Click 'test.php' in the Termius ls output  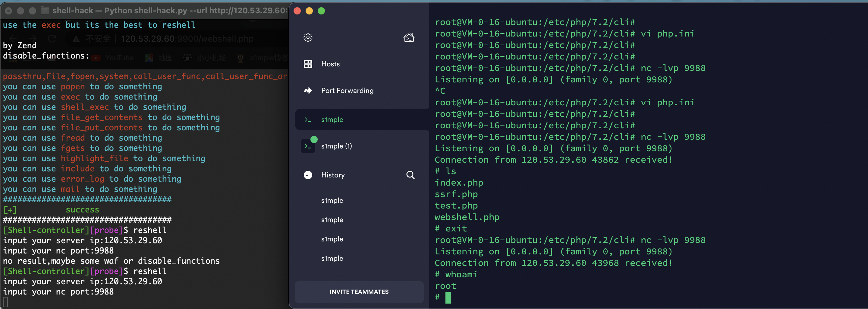456,206
